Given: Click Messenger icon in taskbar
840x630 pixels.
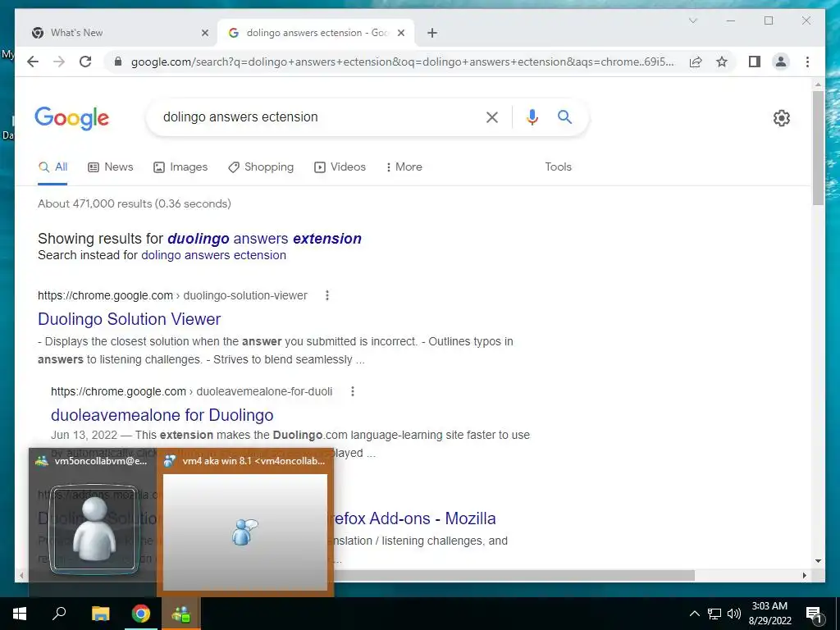Looking at the screenshot, I should [181, 614].
